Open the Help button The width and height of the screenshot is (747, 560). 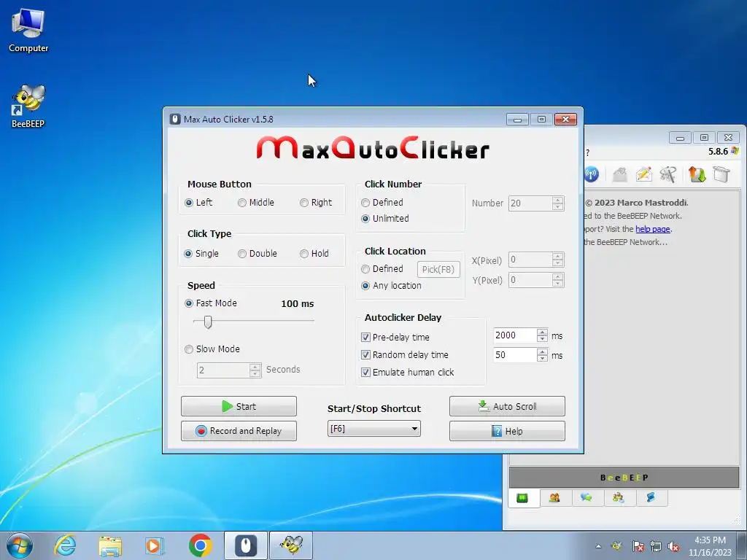(x=508, y=431)
